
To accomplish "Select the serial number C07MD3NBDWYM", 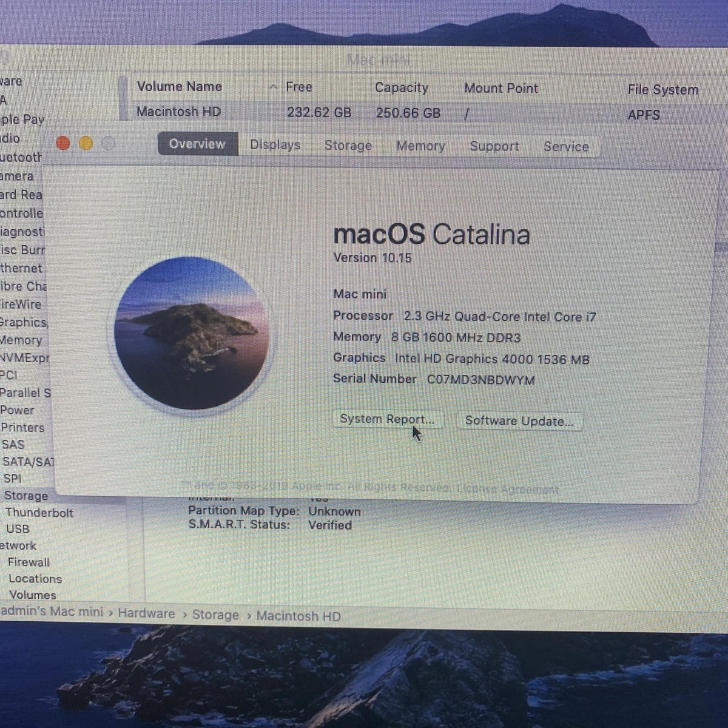I will click(480, 380).
